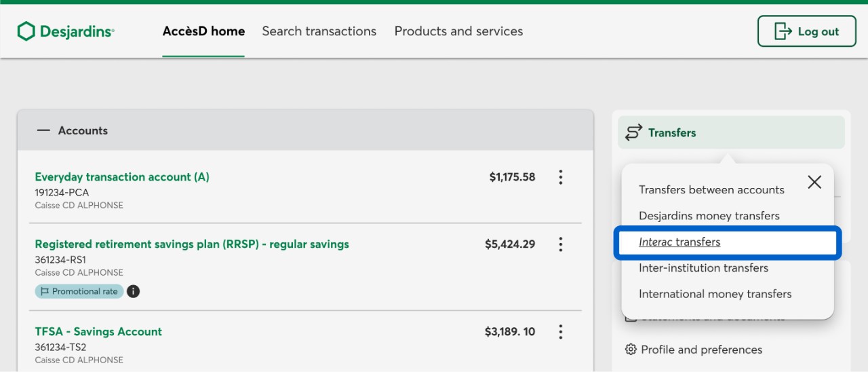Click the Desjardins logo

66,31
